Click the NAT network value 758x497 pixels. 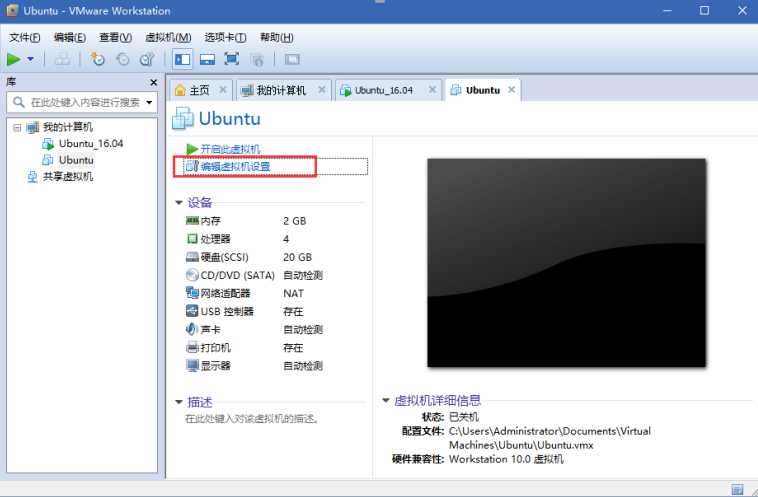click(x=293, y=293)
